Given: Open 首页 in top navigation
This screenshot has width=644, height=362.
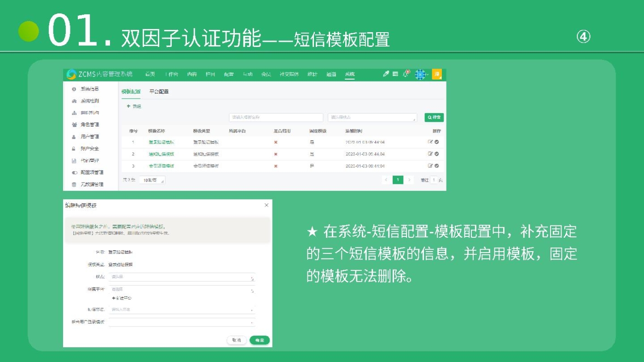Looking at the screenshot, I should coord(150,74).
